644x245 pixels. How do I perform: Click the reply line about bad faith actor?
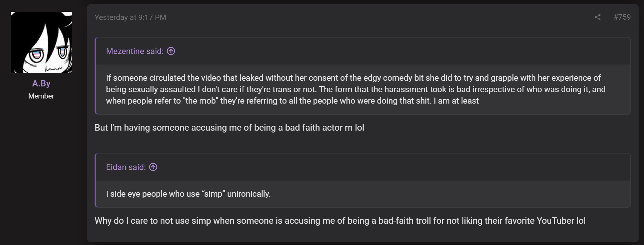tap(229, 128)
